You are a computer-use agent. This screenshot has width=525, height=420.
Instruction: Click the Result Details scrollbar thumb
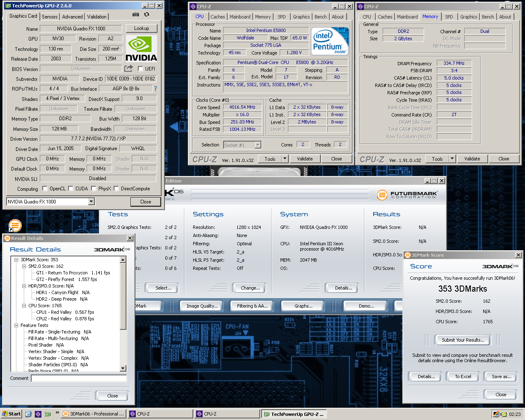click(123, 296)
